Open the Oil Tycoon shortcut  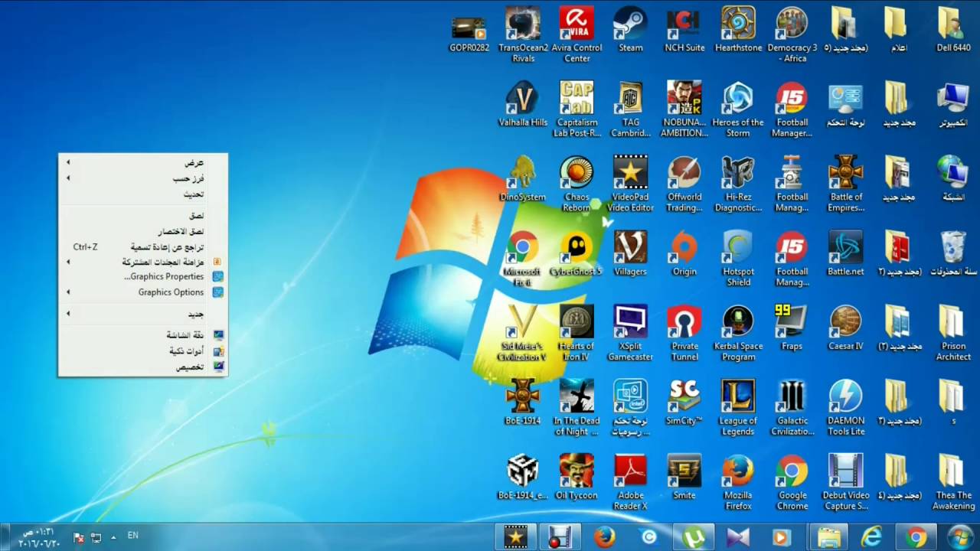click(x=577, y=478)
